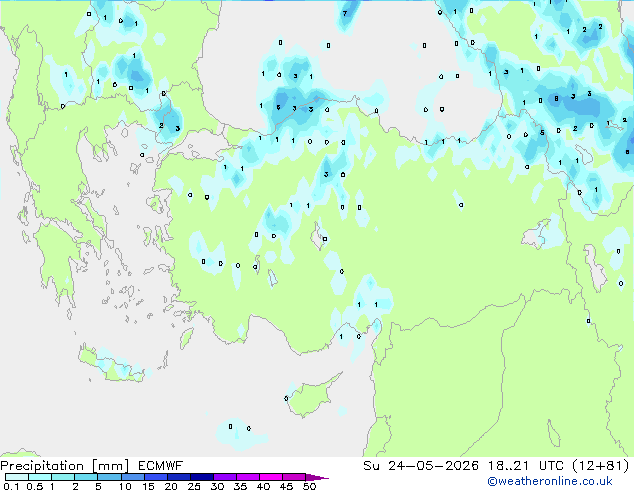Click the "(12+81)" forecast run text
The height and width of the screenshot is (490, 634).
(600, 466)
